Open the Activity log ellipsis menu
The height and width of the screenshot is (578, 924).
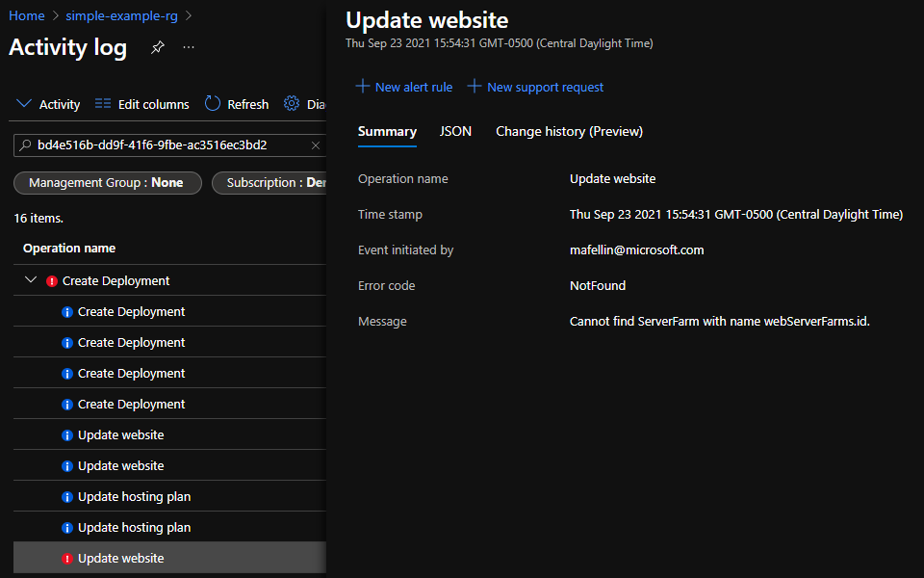point(189,47)
